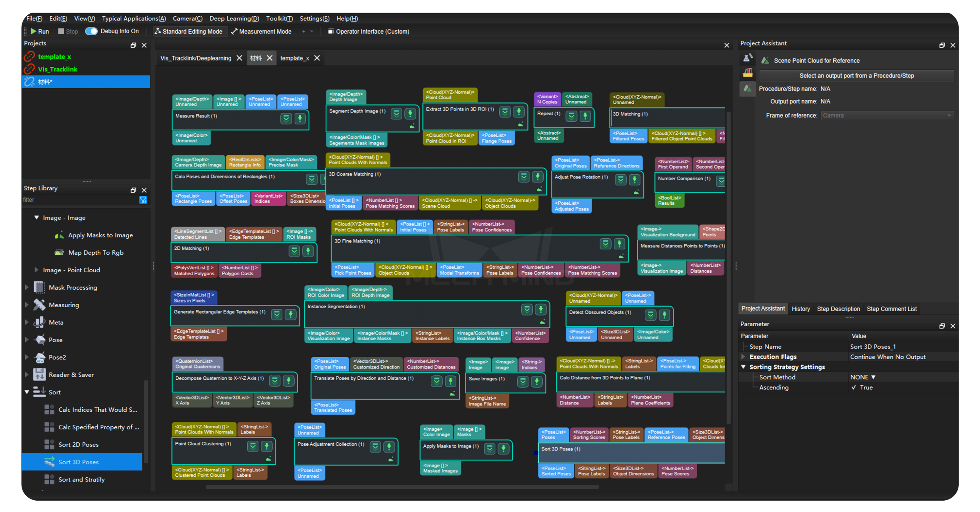Select Sort and Stratify step in library
This screenshot has height=512, width=980.
(81, 479)
